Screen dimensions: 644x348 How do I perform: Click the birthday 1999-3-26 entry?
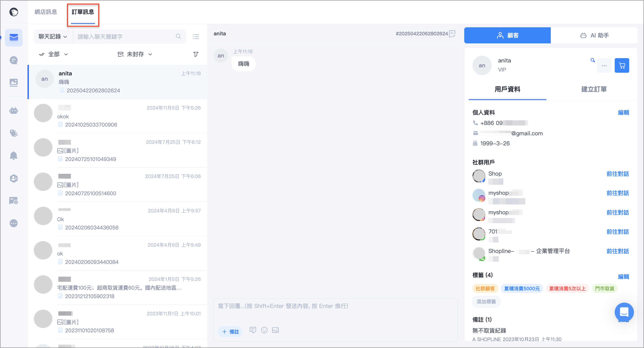491,144
